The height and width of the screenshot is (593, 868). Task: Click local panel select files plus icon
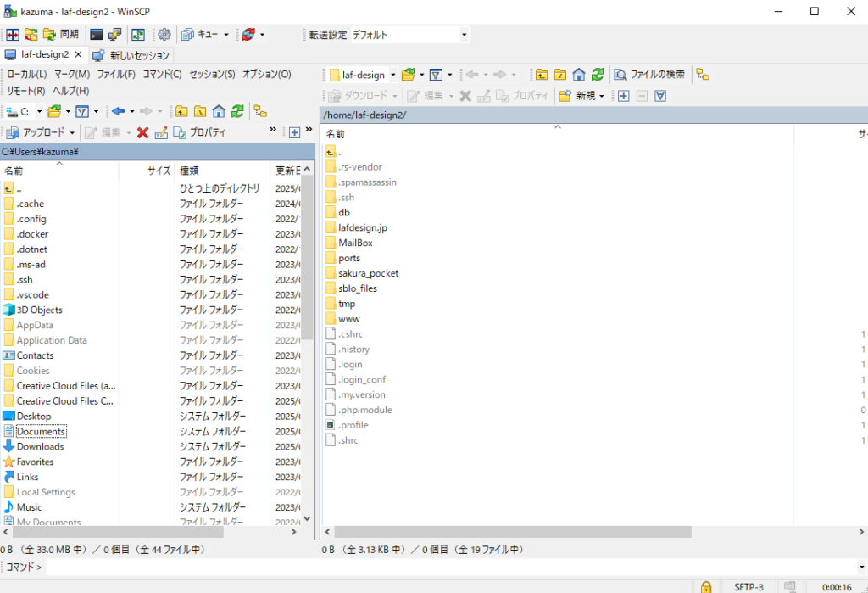(294, 133)
